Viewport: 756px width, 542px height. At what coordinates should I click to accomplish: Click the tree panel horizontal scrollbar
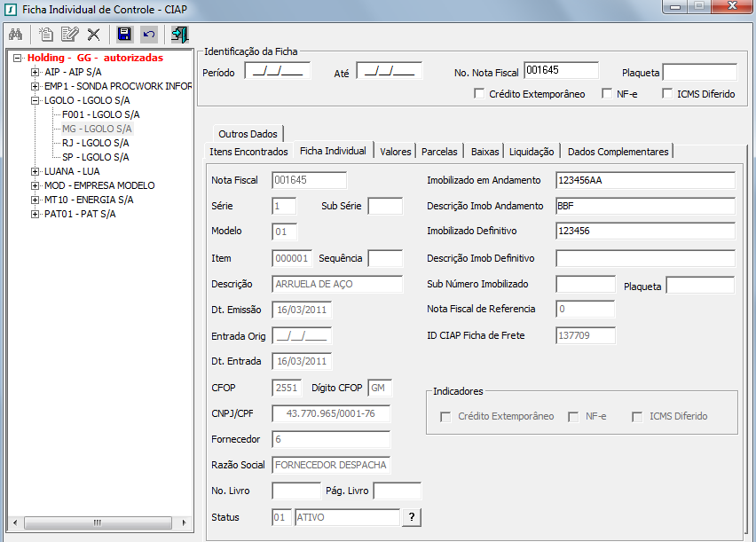click(x=98, y=522)
